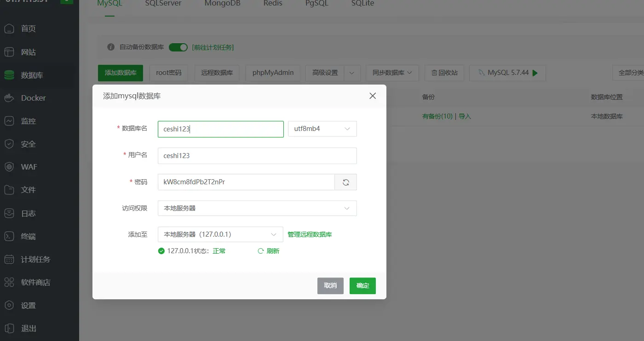Image resolution: width=644 pixels, height=341 pixels.
Task: Click the 添加数据库 green button
Action: click(121, 73)
